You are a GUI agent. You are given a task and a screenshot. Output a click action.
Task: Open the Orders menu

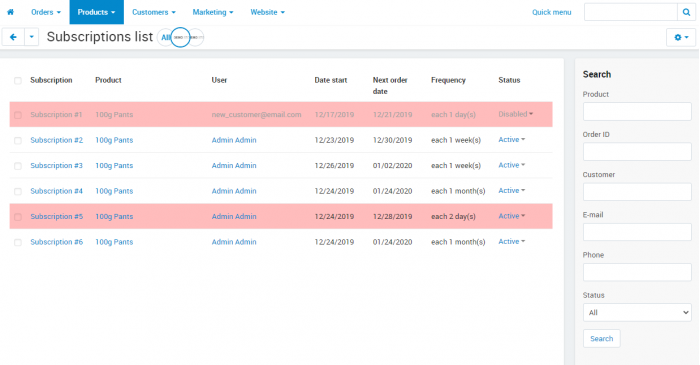(x=46, y=12)
